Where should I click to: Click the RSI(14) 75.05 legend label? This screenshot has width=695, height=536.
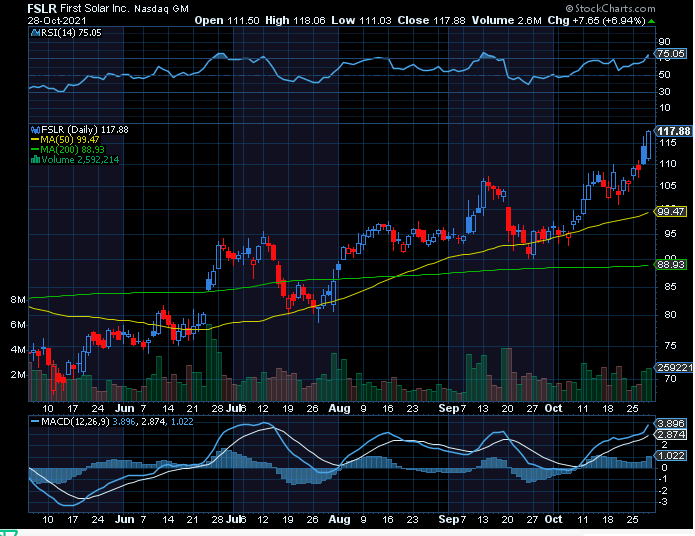[x=71, y=33]
